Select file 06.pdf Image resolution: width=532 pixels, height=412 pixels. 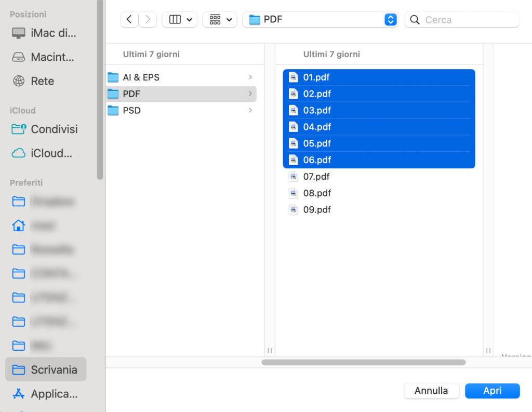tap(379, 160)
